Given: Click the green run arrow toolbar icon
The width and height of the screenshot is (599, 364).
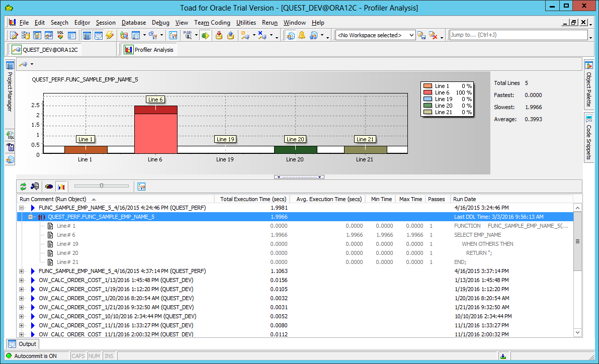Looking at the screenshot, I should point(205,36).
